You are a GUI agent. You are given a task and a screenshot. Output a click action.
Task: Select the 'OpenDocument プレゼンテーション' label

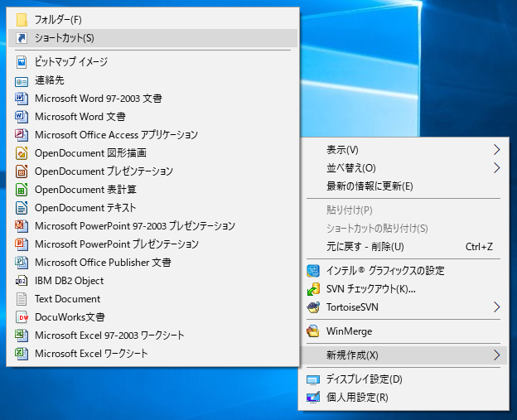(104, 171)
